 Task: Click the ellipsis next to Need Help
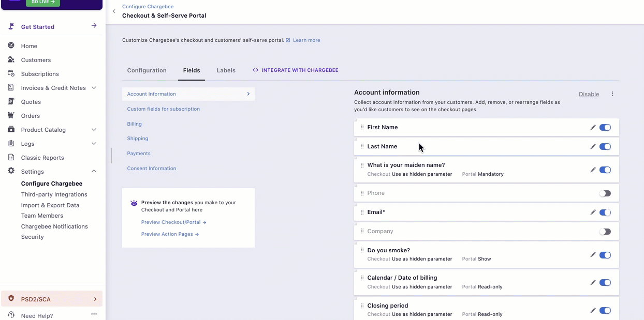click(x=94, y=314)
